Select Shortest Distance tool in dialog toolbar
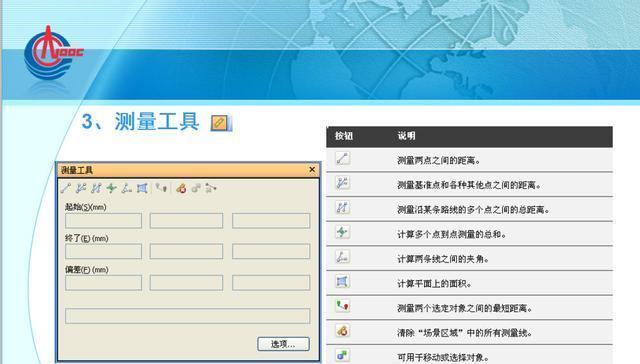 (161, 188)
